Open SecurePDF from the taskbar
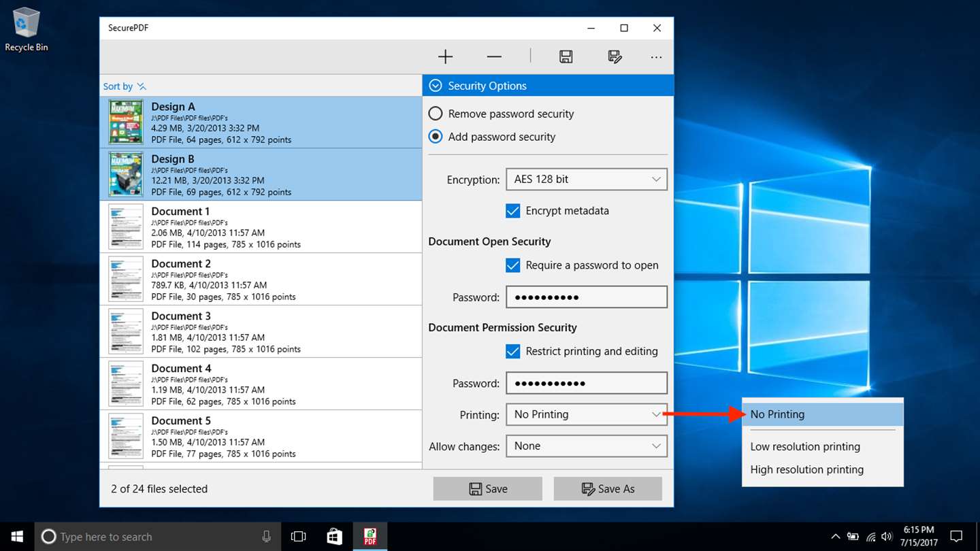This screenshot has width=980, height=551. pos(370,536)
